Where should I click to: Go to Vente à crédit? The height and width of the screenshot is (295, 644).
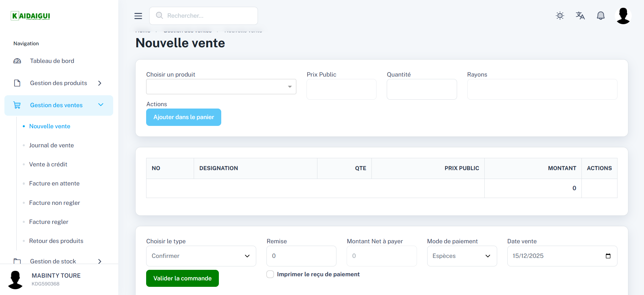[48, 164]
